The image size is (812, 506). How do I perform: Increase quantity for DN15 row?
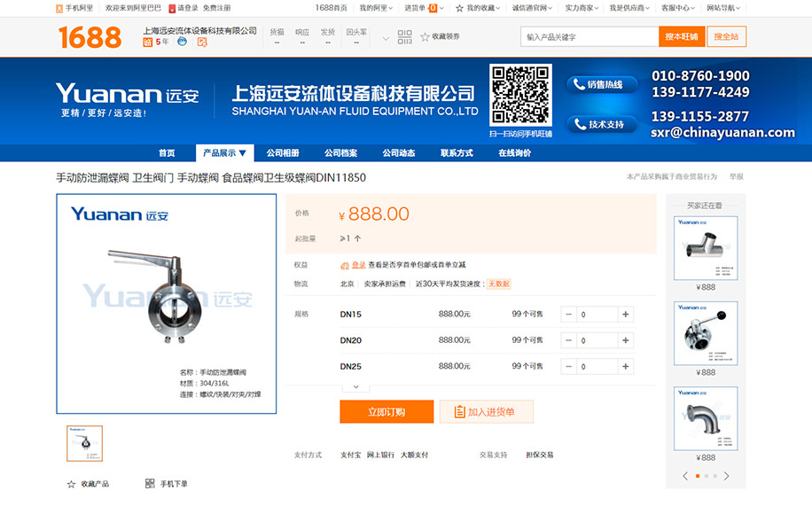point(626,315)
